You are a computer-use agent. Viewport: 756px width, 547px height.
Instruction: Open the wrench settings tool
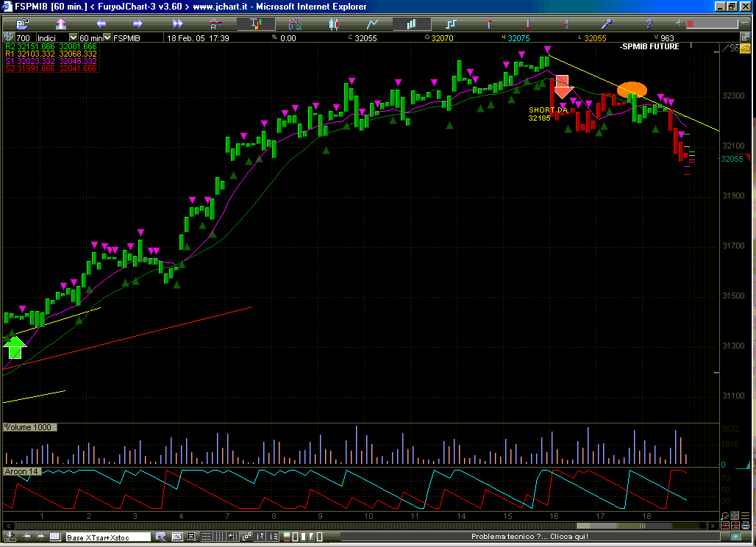607,24
